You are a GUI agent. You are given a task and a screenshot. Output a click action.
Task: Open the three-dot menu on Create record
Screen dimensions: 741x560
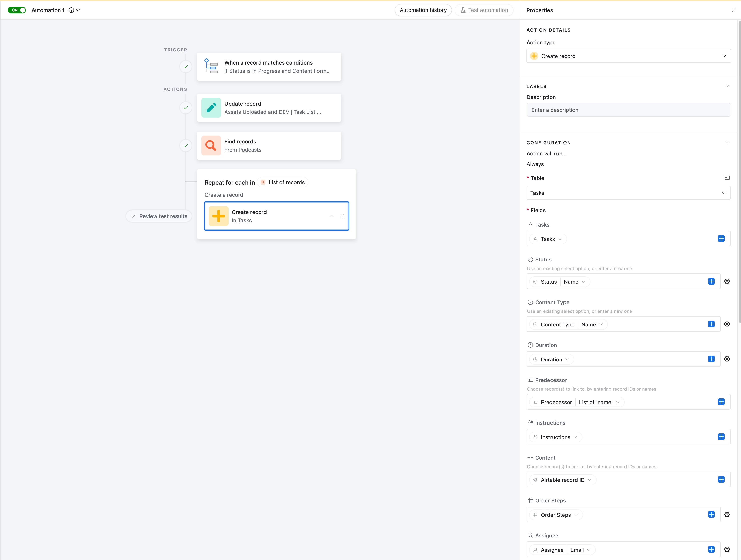click(x=331, y=216)
